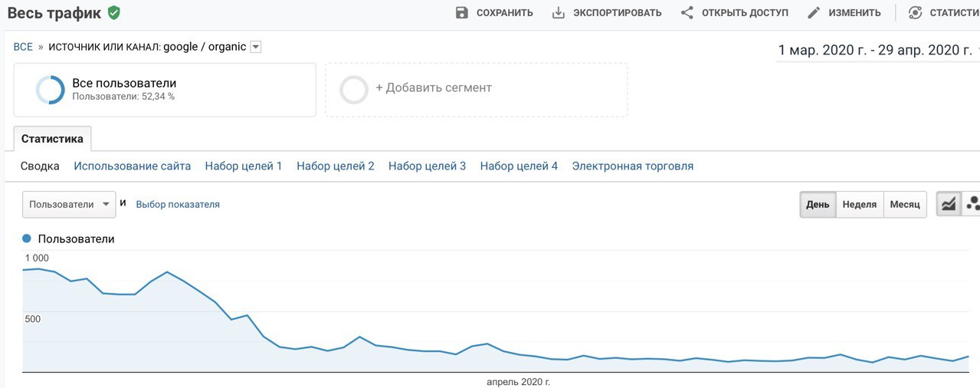Click the statistics icon at top right
Viewport: 980px width, 388px height.
tap(915, 13)
